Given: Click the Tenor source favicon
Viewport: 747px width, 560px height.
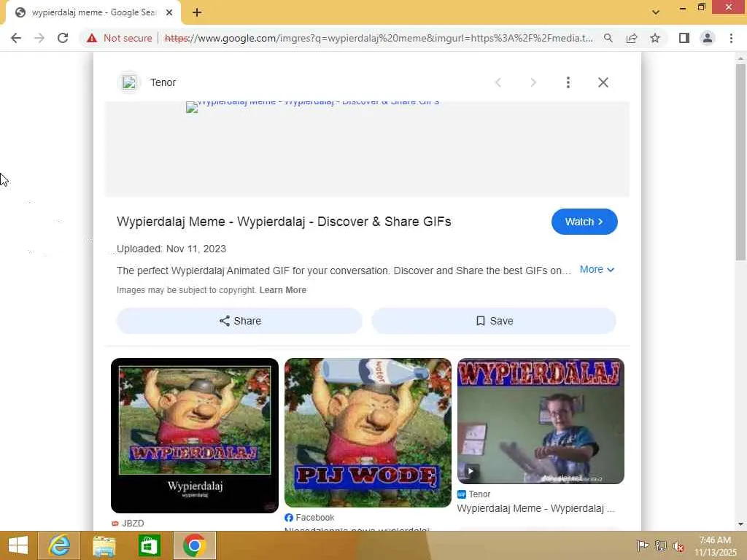Looking at the screenshot, I should coord(129,82).
